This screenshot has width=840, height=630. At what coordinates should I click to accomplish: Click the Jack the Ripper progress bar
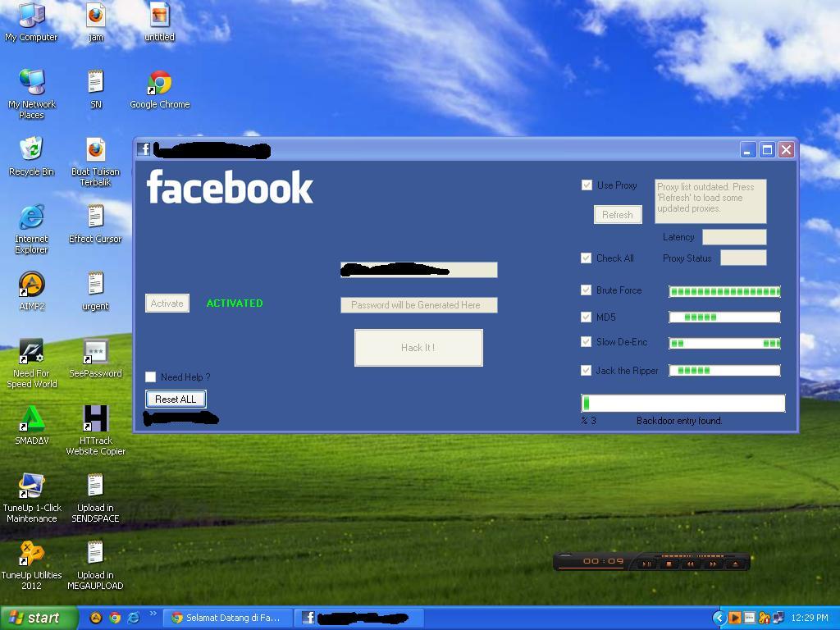724,370
